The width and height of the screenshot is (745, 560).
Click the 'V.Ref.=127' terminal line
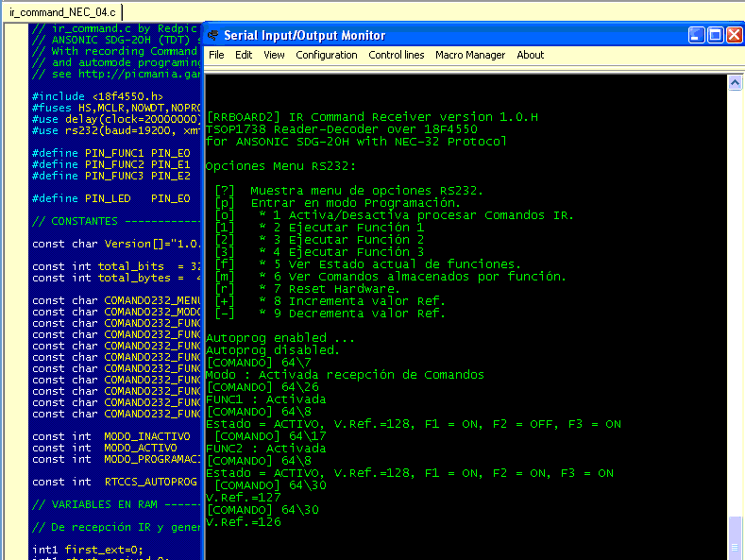tap(244, 498)
